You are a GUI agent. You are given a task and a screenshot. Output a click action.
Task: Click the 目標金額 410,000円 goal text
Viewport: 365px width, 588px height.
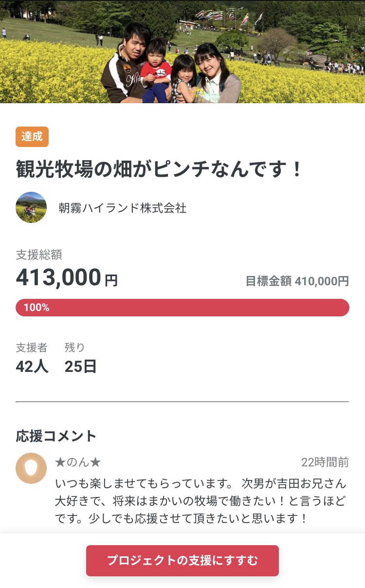pyautogui.click(x=297, y=281)
